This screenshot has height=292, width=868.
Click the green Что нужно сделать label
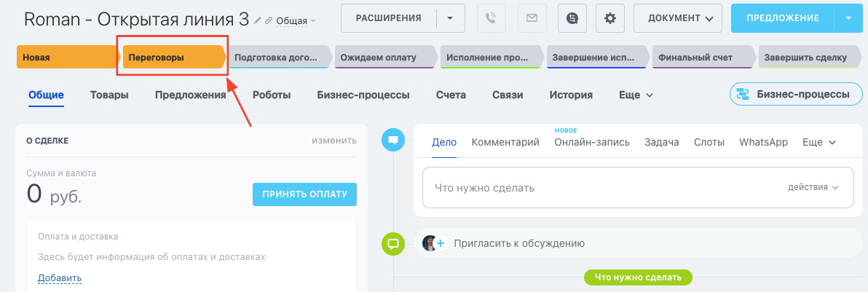638,277
